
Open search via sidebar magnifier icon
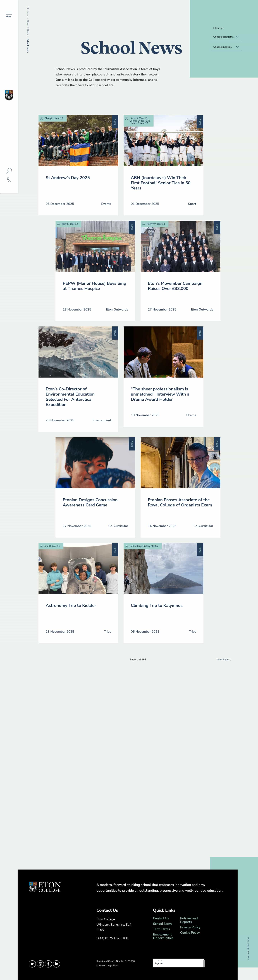[x=9, y=170]
